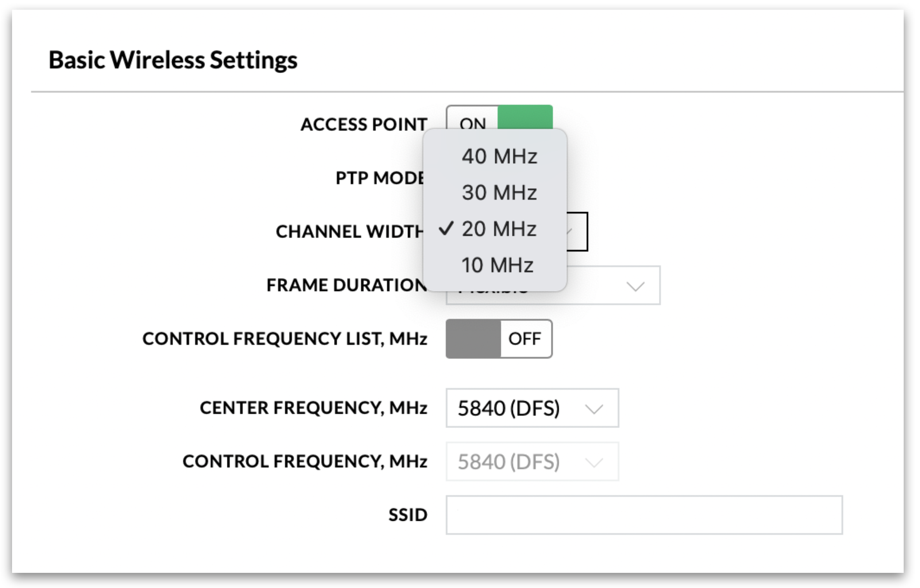Open the Center Frequency 5840 (DFS) dropdown
This screenshot has width=920, height=588.
532,408
